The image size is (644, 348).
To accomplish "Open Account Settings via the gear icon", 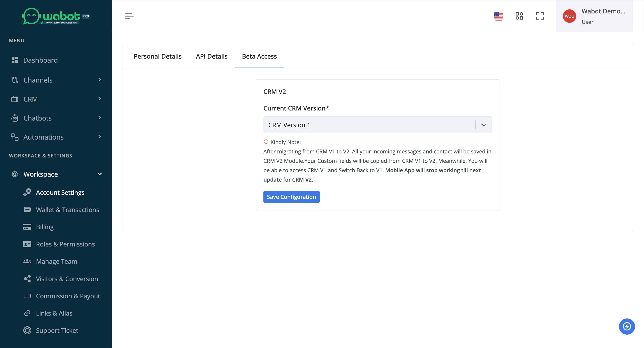I will pyautogui.click(x=28, y=192).
